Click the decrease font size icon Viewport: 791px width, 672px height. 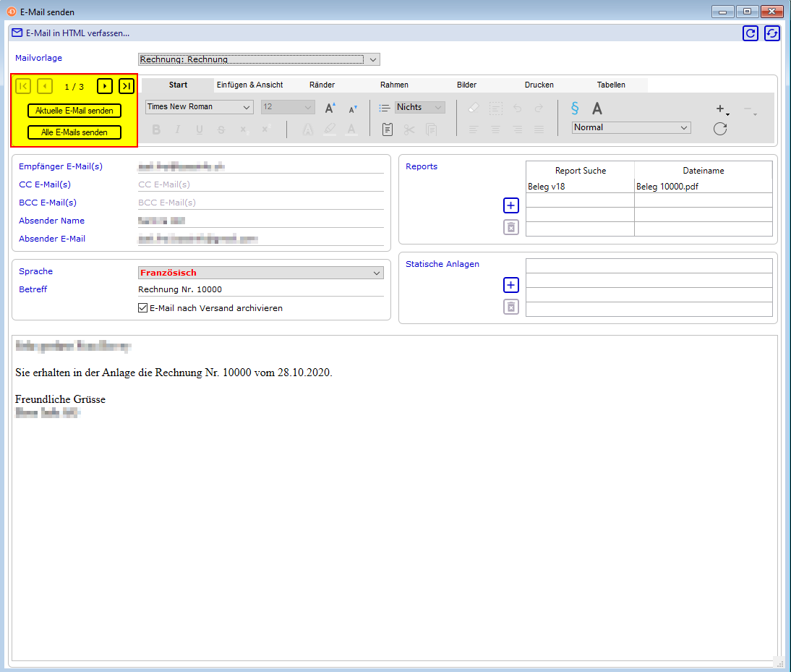(353, 109)
